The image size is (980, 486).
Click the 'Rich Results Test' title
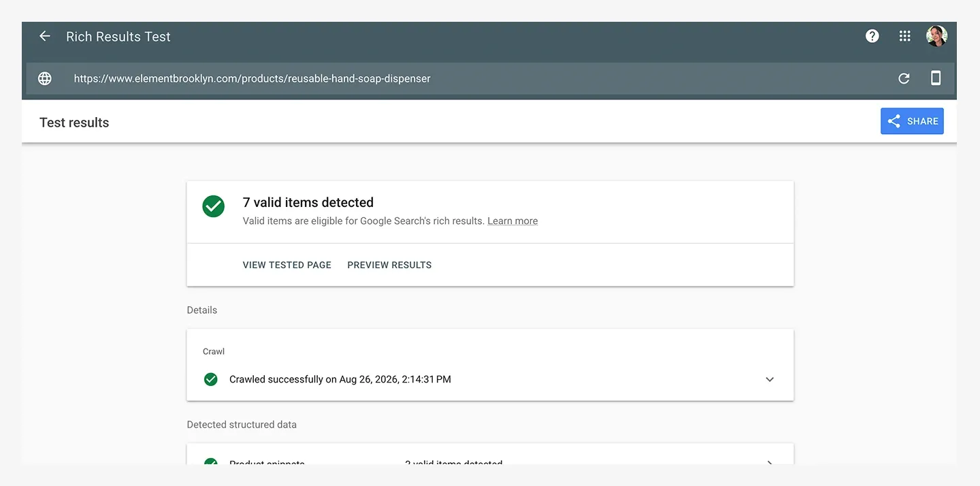[118, 37]
